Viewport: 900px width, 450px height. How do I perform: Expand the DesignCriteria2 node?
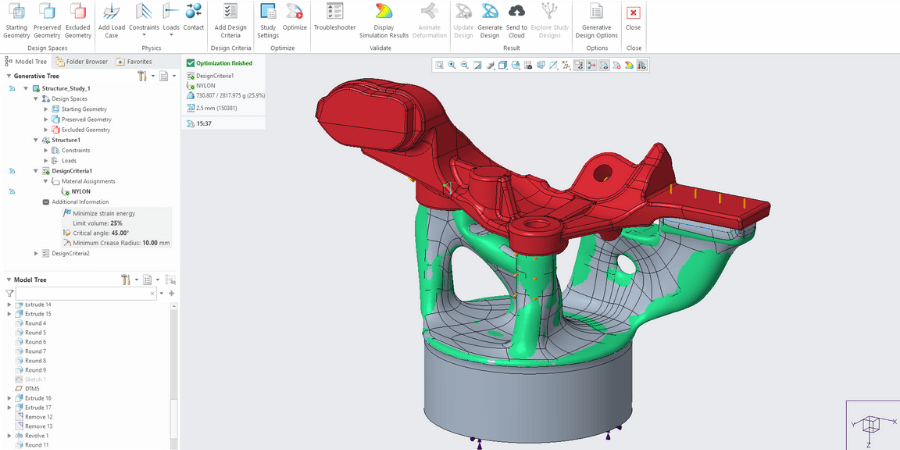coord(37,253)
